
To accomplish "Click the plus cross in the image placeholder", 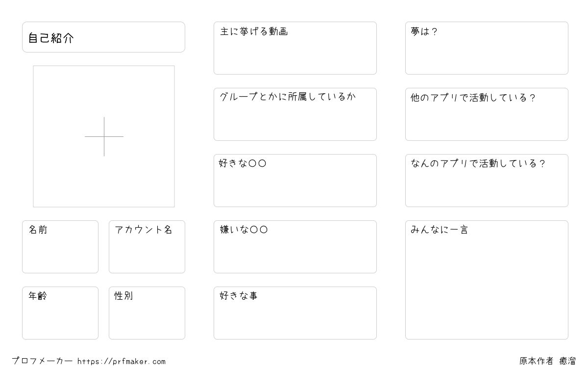I will [x=104, y=136].
